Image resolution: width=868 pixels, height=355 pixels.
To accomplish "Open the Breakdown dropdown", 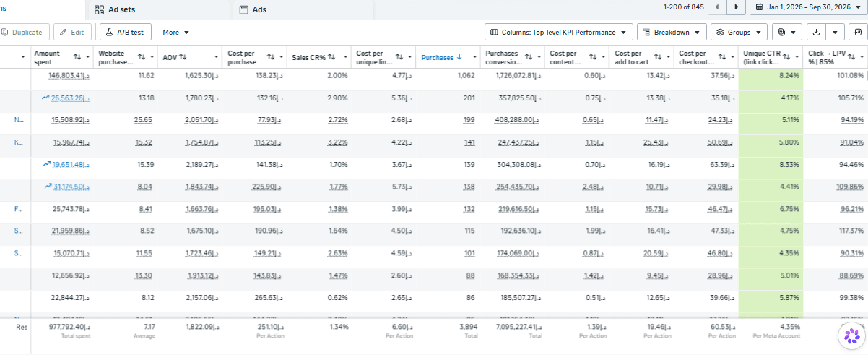I will coord(673,33).
